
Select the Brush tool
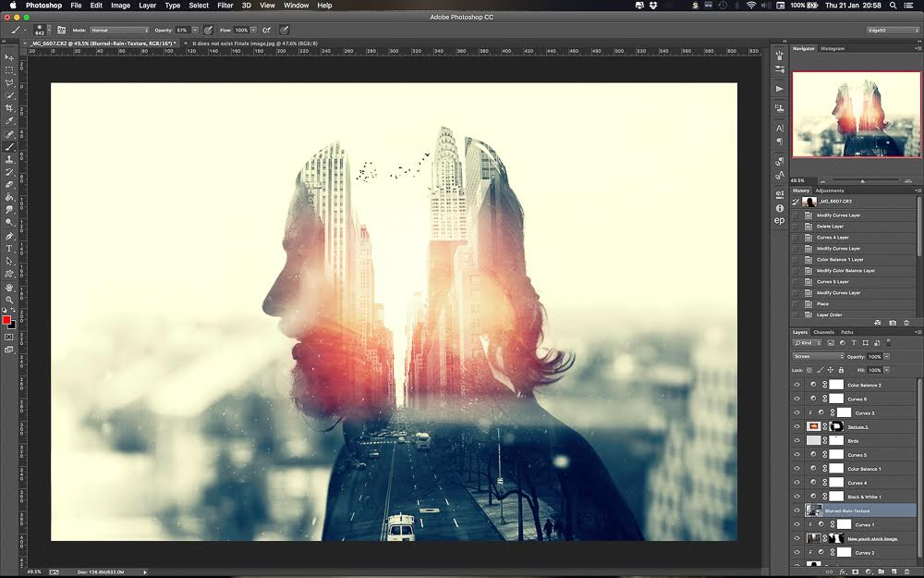coord(10,146)
